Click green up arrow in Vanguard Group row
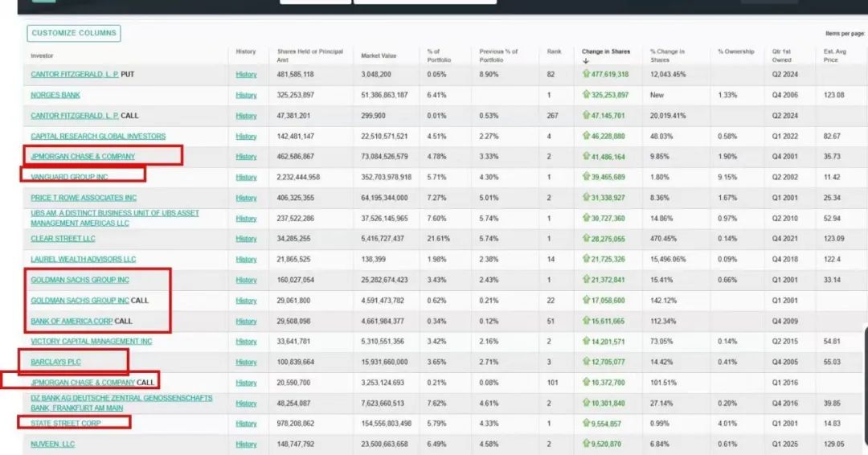The height and width of the screenshot is (455, 868). (587, 177)
